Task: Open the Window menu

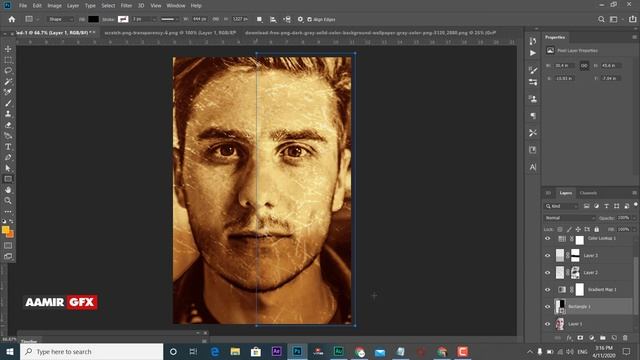Action: tap(176, 6)
